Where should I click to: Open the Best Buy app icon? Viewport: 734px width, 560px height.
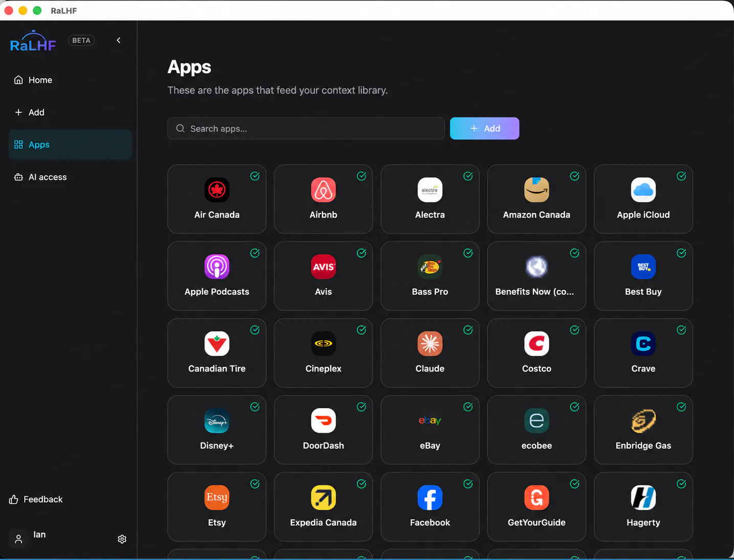(x=643, y=267)
